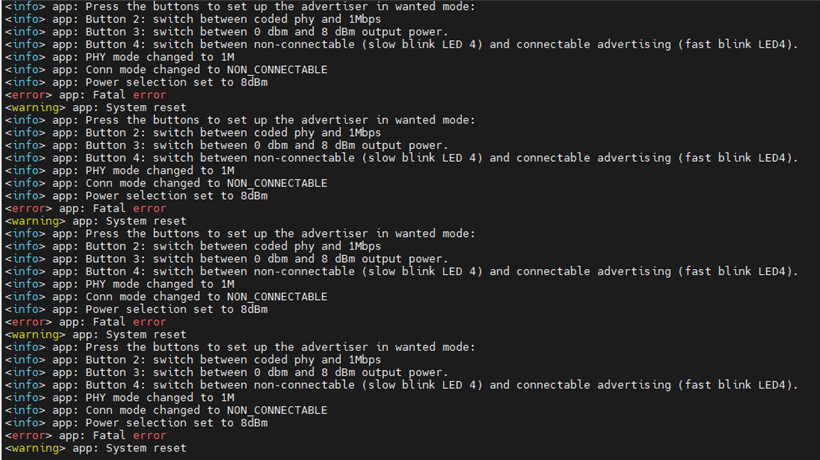Click the first red 'Fatal error' log line
This screenshot has width=820, height=460.
[86, 95]
